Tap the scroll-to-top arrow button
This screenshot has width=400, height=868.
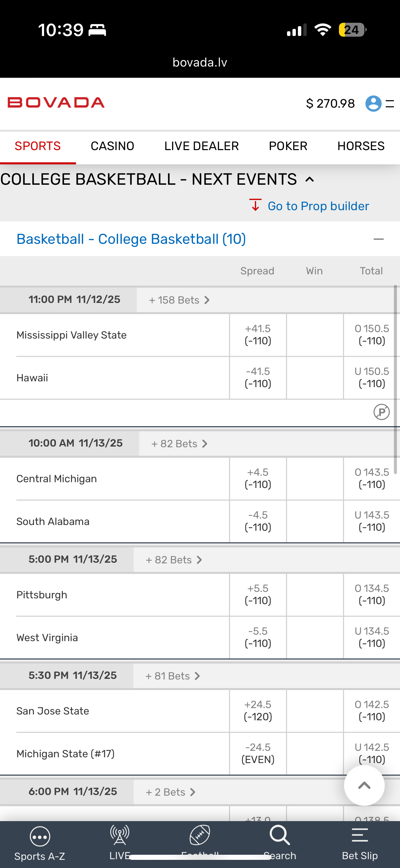364,785
